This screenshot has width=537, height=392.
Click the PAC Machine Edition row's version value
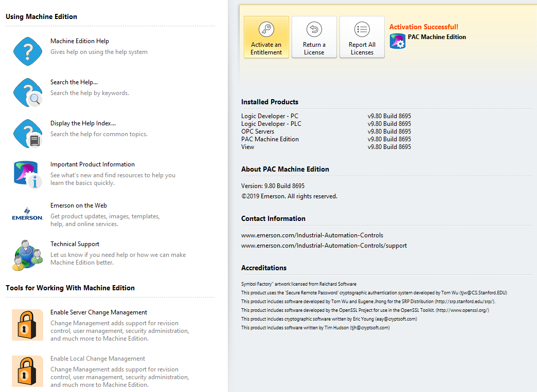click(x=389, y=139)
